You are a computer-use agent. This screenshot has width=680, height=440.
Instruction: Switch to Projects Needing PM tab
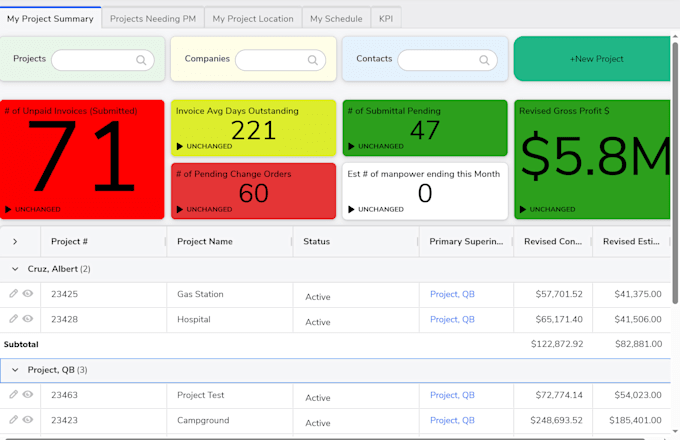(153, 19)
